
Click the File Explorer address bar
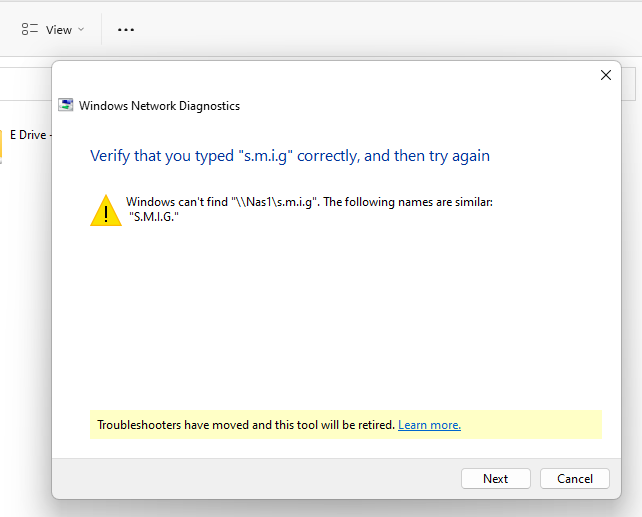click(x=25, y=83)
